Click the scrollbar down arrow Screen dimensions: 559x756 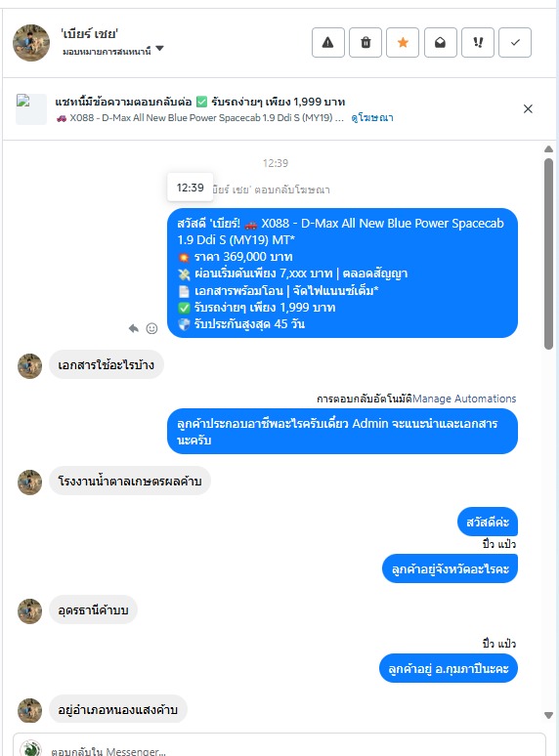pos(548,716)
